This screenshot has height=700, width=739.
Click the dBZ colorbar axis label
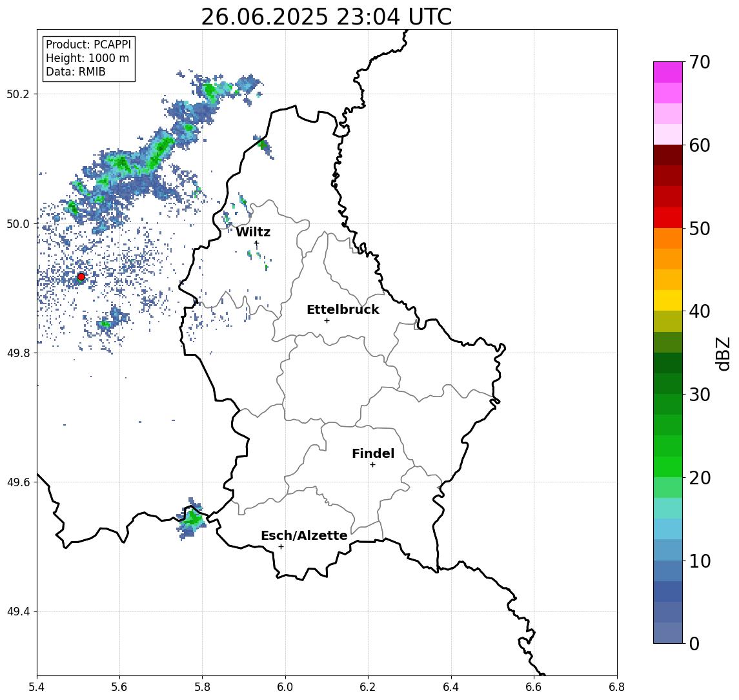pyautogui.click(x=722, y=354)
